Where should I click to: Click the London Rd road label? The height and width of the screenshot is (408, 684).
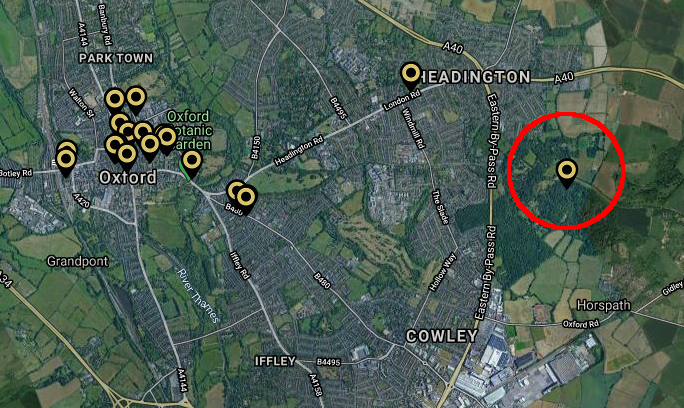point(402,100)
